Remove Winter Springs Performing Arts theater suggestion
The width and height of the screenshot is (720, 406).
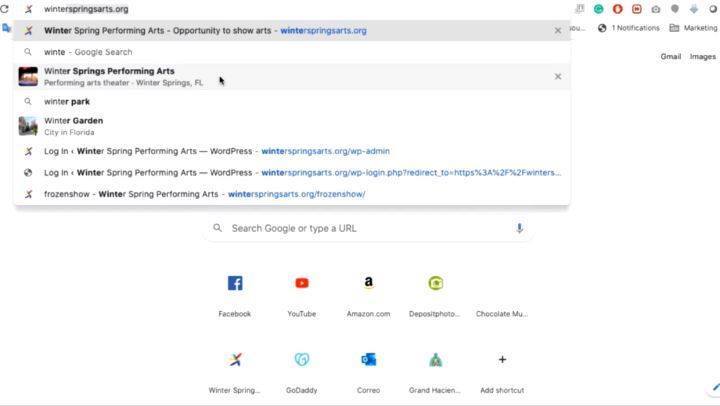557,77
